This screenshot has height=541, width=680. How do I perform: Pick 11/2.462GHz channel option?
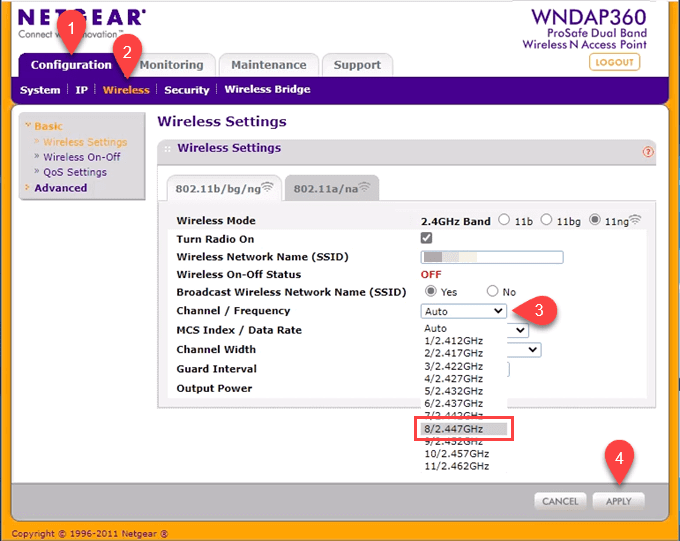click(456, 466)
